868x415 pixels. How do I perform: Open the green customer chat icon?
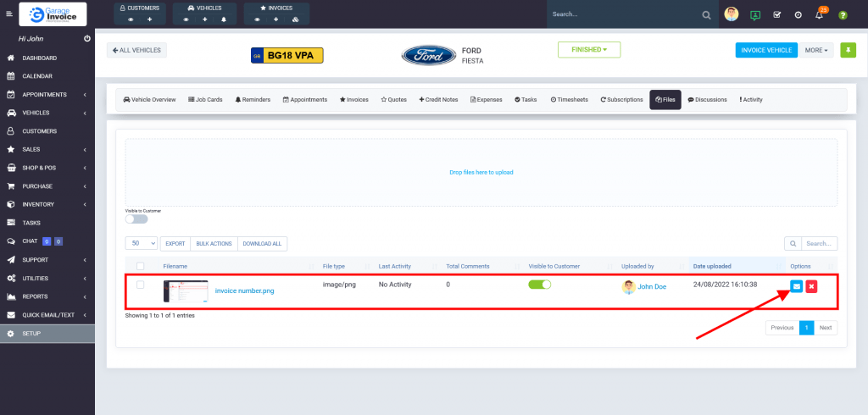pos(755,15)
